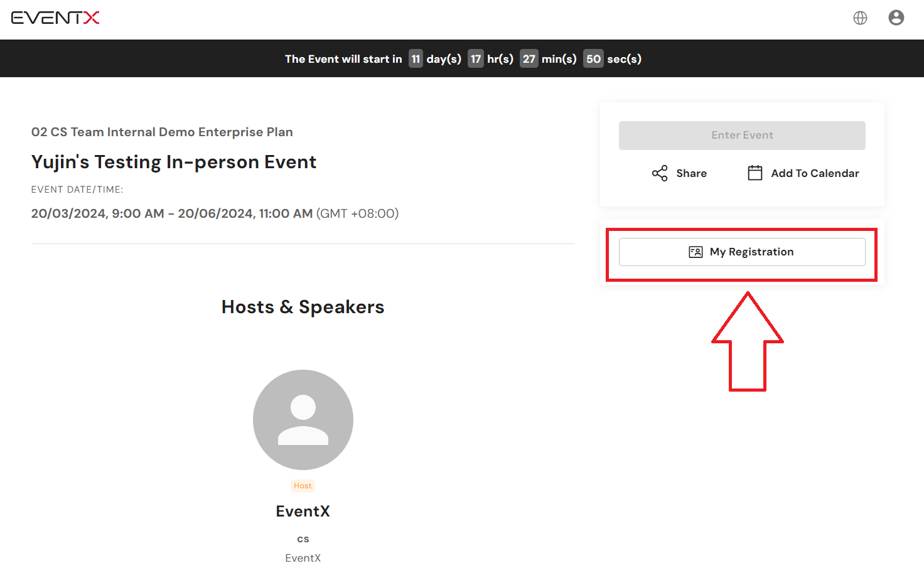Click the ID card icon in My Registration

click(x=696, y=252)
